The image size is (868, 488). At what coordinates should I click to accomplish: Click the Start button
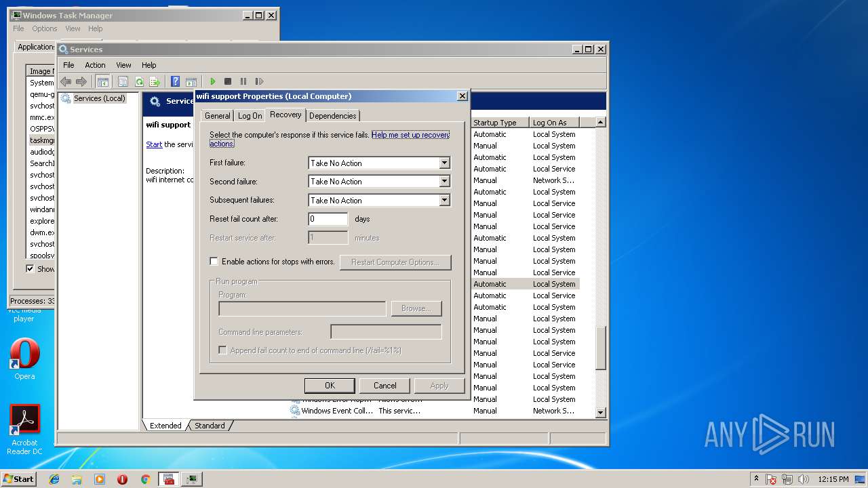point(18,479)
